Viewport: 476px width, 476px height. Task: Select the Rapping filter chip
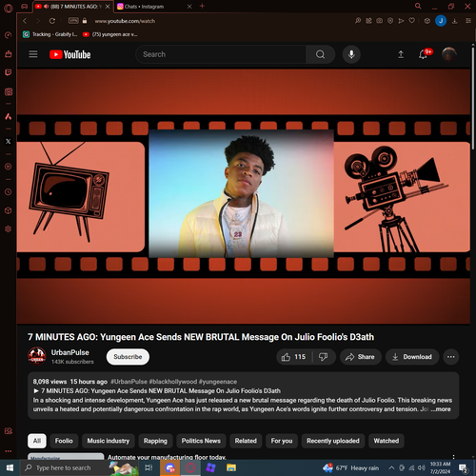tap(155, 441)
